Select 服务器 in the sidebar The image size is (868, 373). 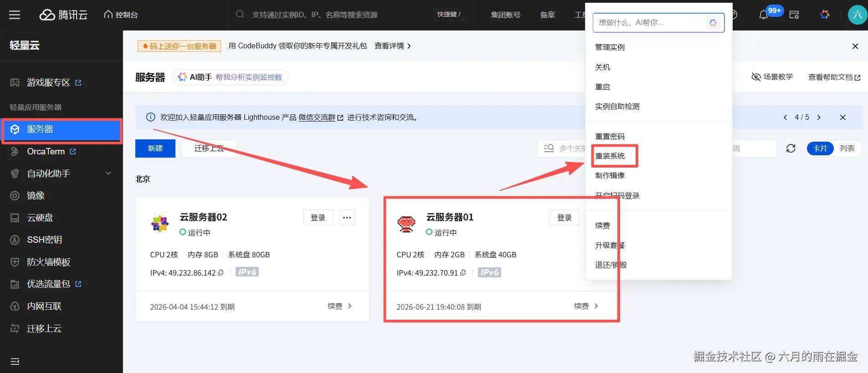[x=62, y=129]
